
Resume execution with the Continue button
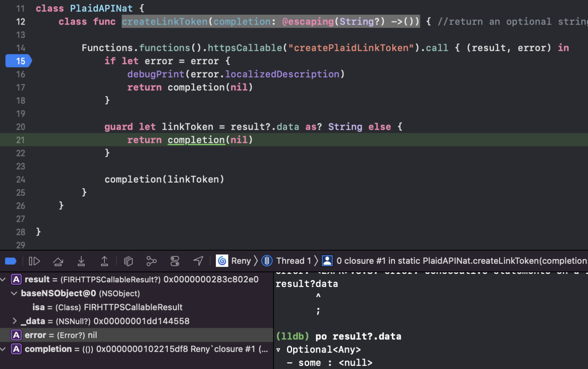coord(34,261)
